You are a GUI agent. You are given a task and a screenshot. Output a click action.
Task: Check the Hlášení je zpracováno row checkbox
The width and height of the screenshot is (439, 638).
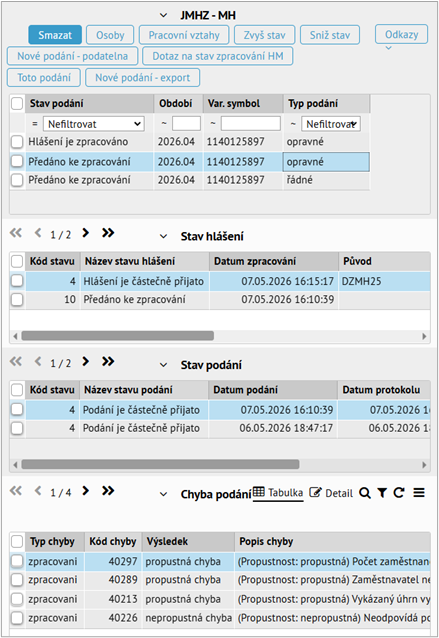(17, 142)
